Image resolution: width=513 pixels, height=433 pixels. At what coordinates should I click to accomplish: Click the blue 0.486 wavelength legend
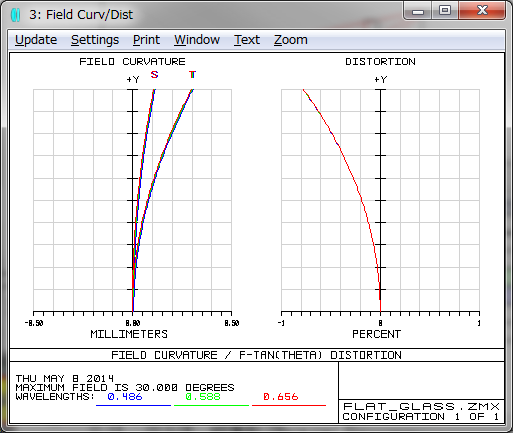pos(125,397)
